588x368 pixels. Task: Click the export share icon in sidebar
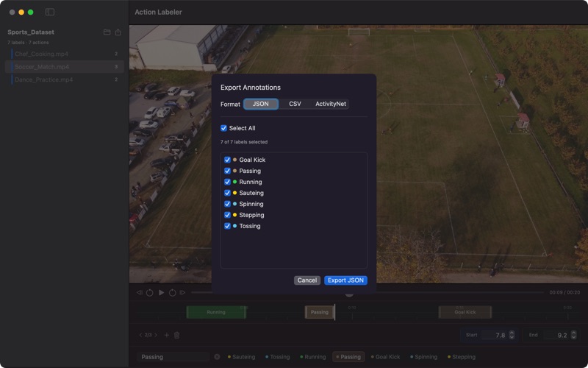[118, 32]
